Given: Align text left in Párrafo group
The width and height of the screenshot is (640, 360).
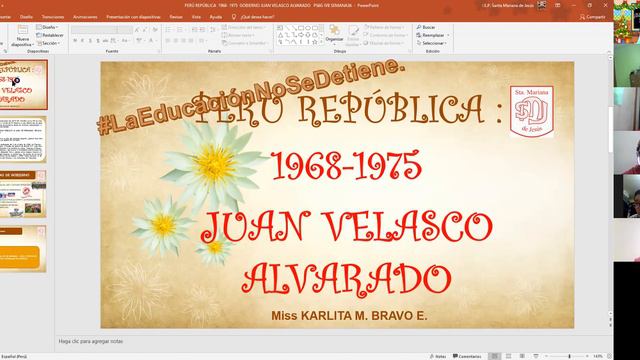Looking at the screenshot, I should tap(168, 40).
